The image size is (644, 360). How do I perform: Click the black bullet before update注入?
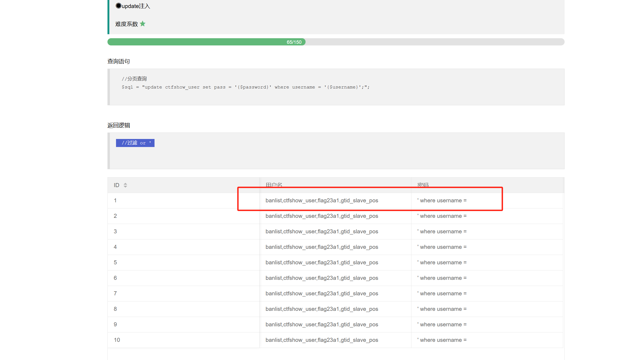pyautogui.click(x=118, y=6)
